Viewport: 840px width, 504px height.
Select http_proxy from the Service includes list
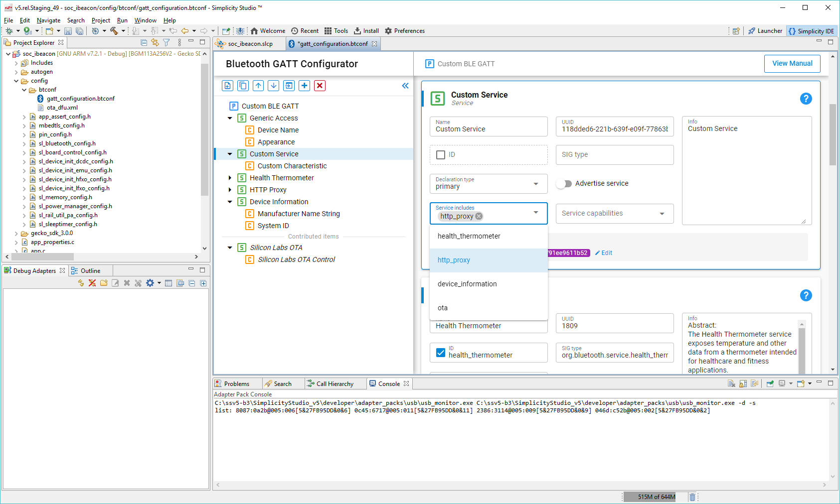tap(454, 259)
